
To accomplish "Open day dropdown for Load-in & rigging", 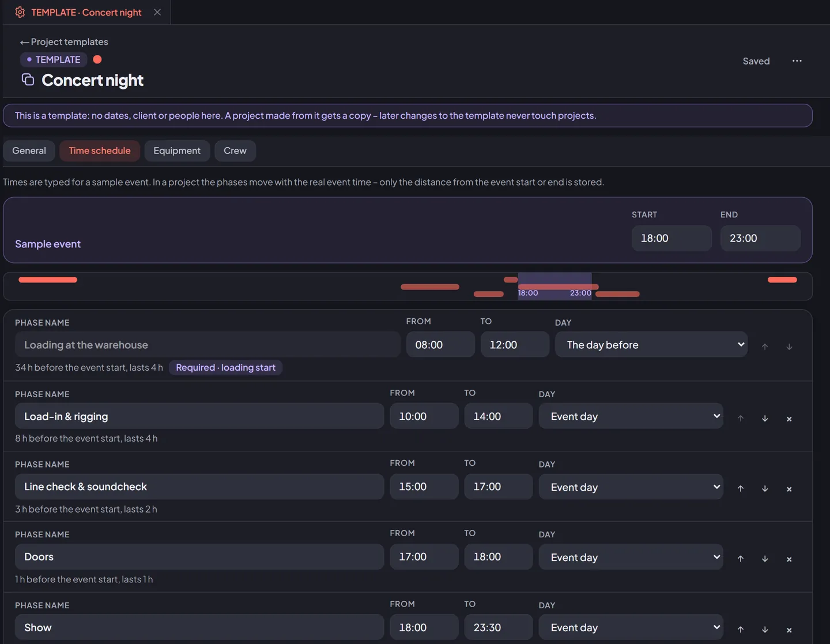I will click(x=631, y=416).
